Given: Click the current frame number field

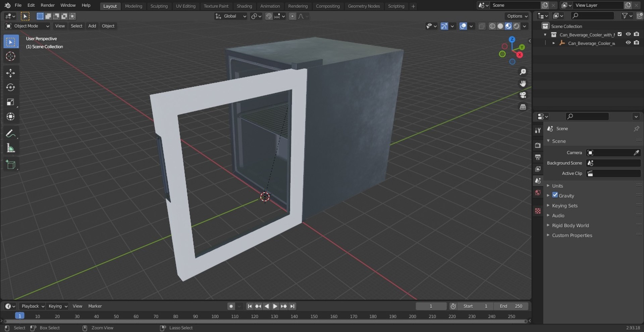Looking at the screenshot, I should [x=431, y=306].
